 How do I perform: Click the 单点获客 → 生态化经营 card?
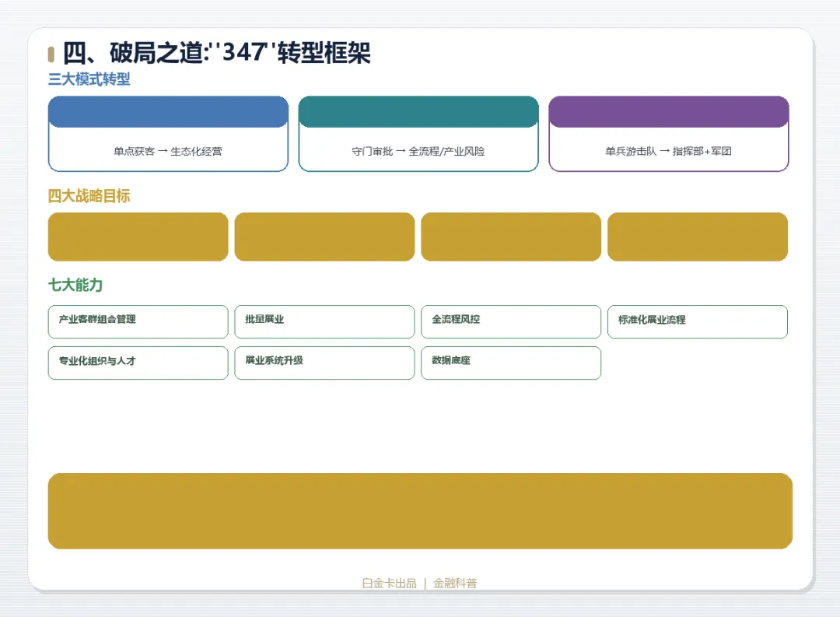(168, 134)
